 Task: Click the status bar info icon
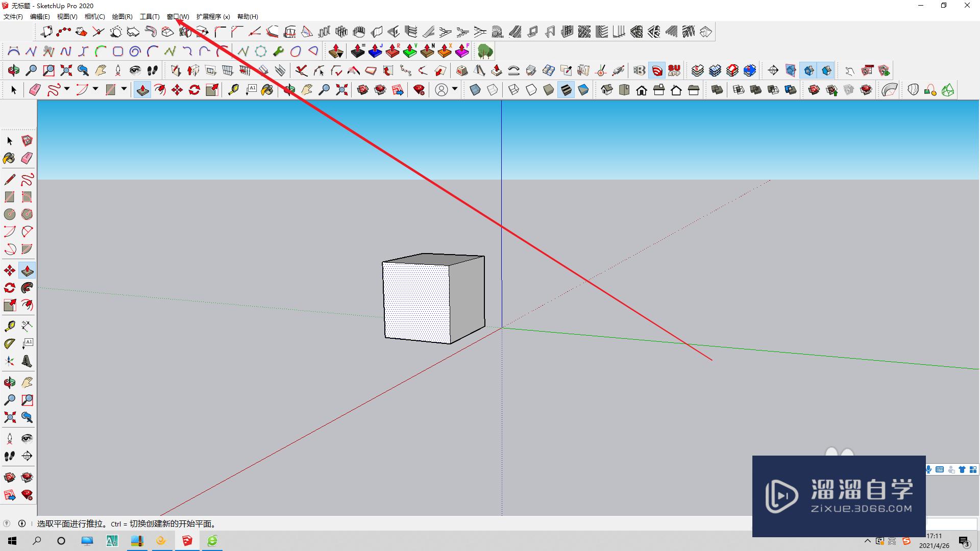[x=22, y=523]
